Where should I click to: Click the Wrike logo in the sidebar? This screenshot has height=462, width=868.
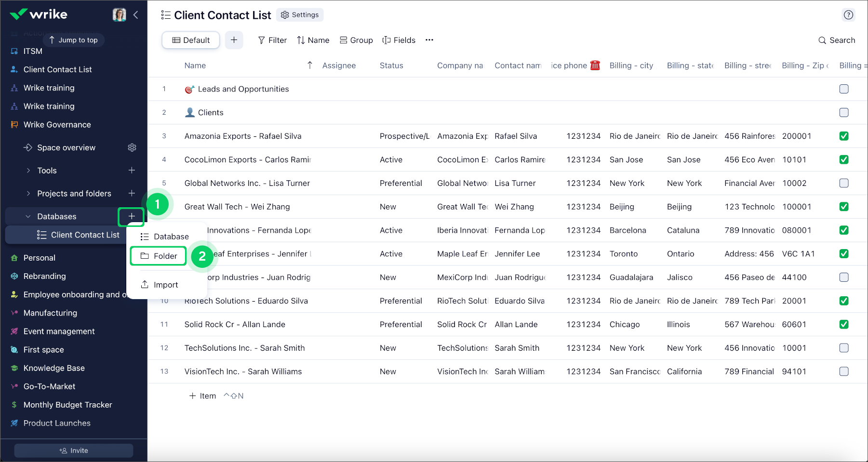pyautogui.click(x=39, y=14)
